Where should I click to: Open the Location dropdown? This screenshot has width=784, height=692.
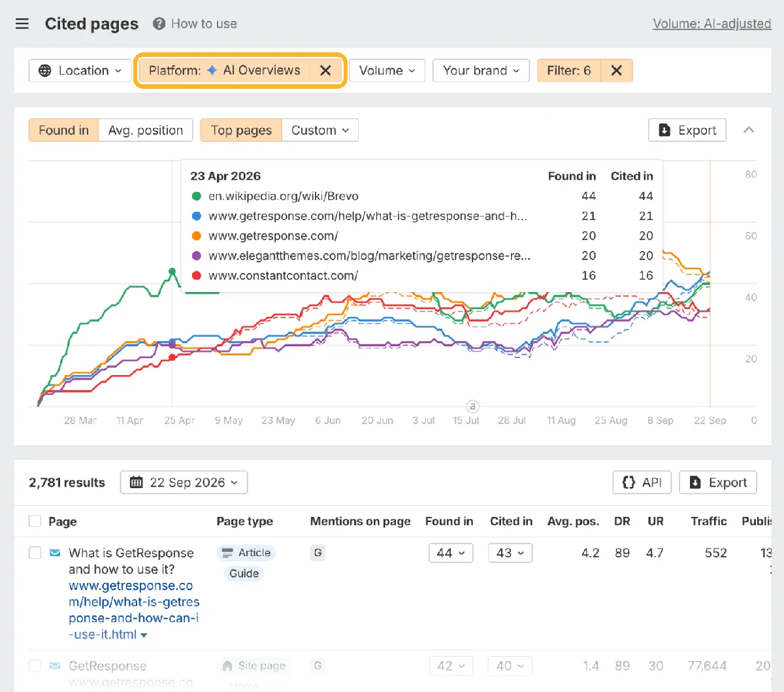80,71
